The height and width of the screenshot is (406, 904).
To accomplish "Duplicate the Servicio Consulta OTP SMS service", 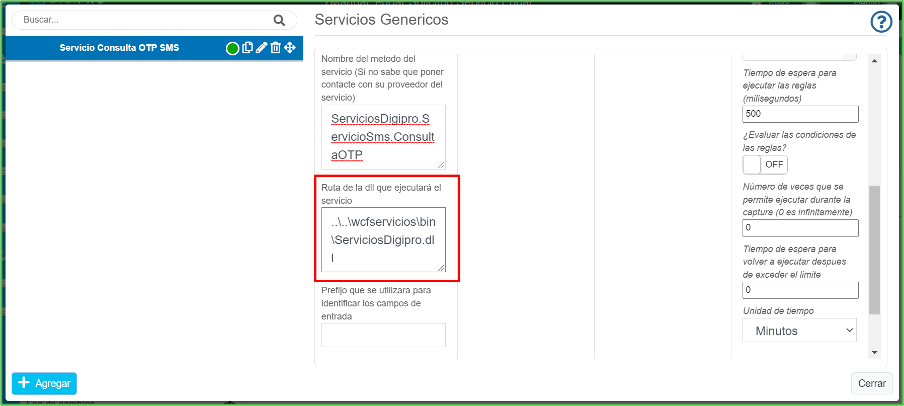I will coord(247,48).
